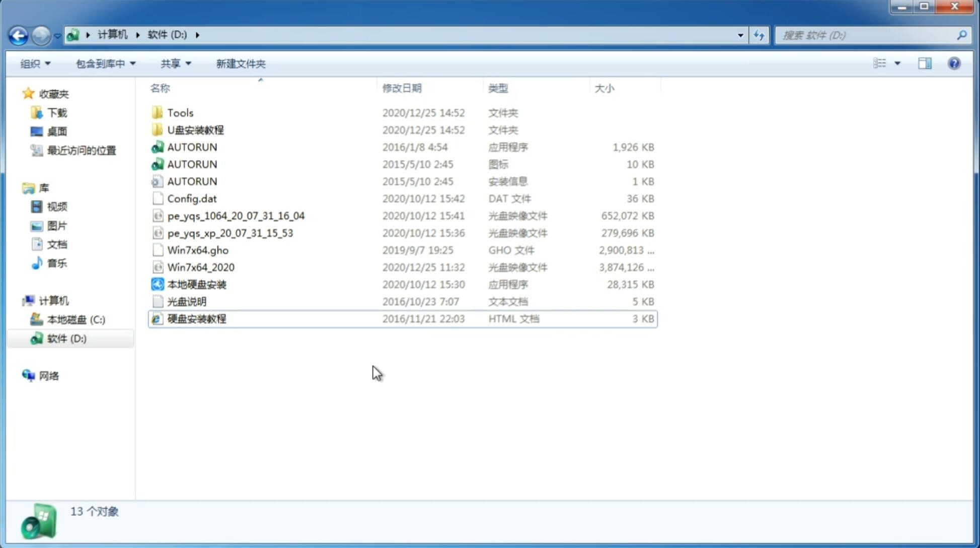Image resolution: width=980 pixels, height=548 pixels.
Task: Open pe_yqs_1064 disc image file
Action: [x=236, y=216]
